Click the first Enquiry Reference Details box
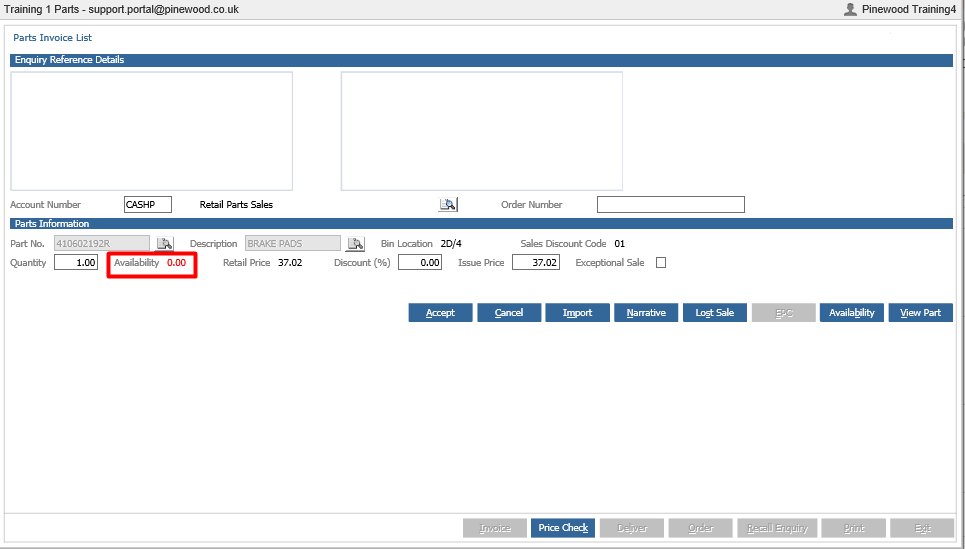Image resolution: width=965 pixels, height=549 pixels. click(x=151, y=131)
